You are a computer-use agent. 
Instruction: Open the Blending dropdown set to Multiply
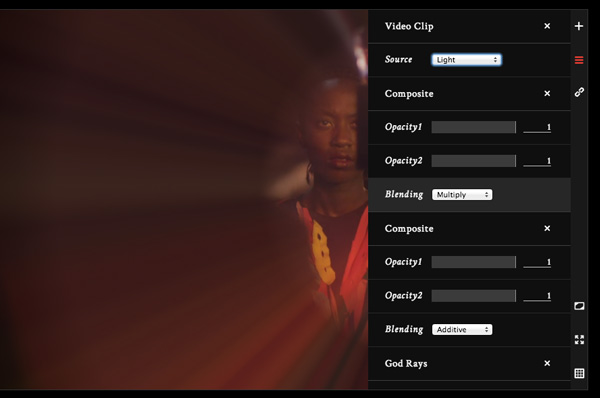[462, 194]
